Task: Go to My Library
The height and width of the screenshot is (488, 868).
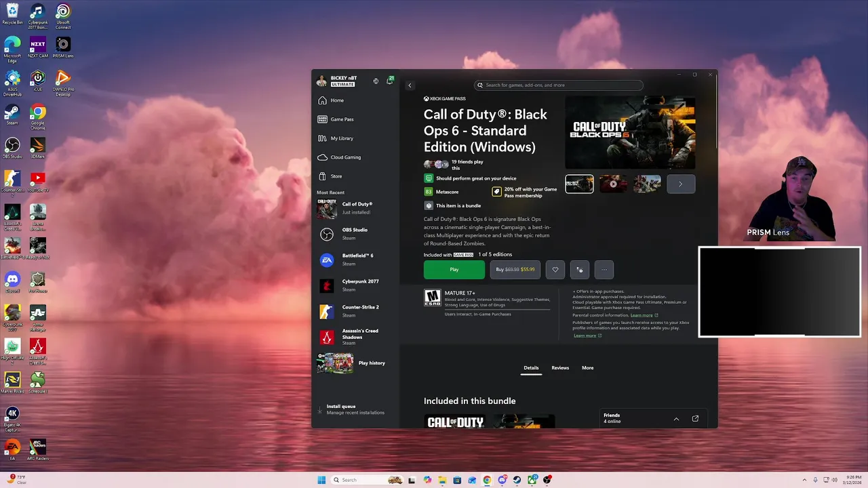Action: point(335,138)
